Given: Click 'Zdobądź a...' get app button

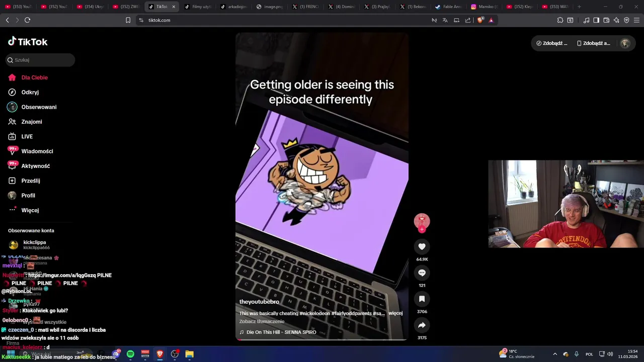Looking at the screenshot, I should click(x=594, y=43).
